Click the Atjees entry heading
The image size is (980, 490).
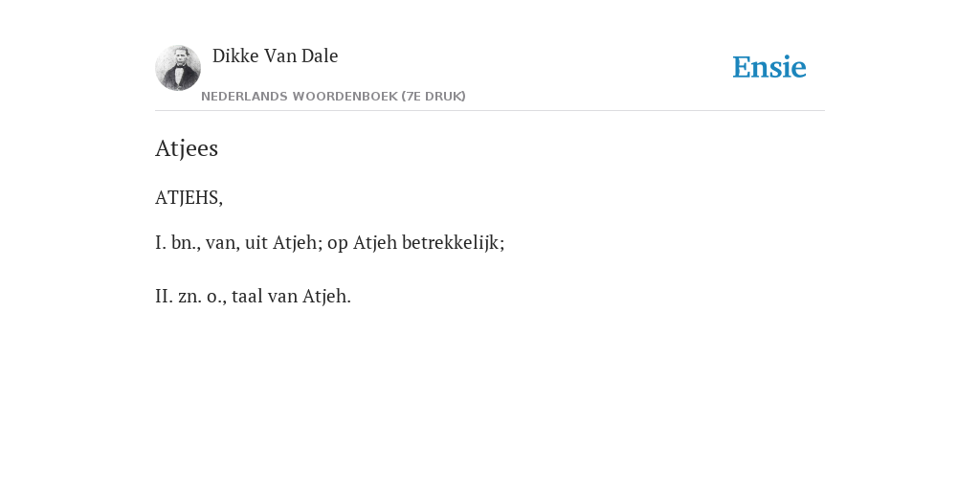tap(187, 148)
